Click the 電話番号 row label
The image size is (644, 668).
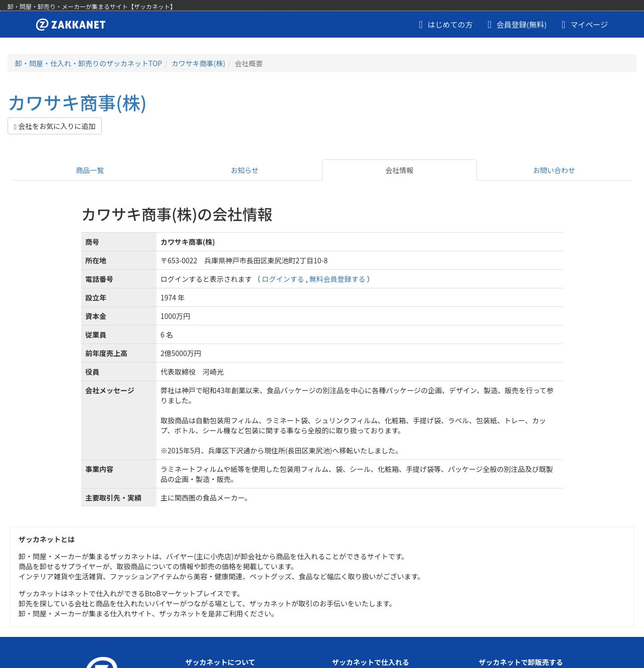click(99, 279)
